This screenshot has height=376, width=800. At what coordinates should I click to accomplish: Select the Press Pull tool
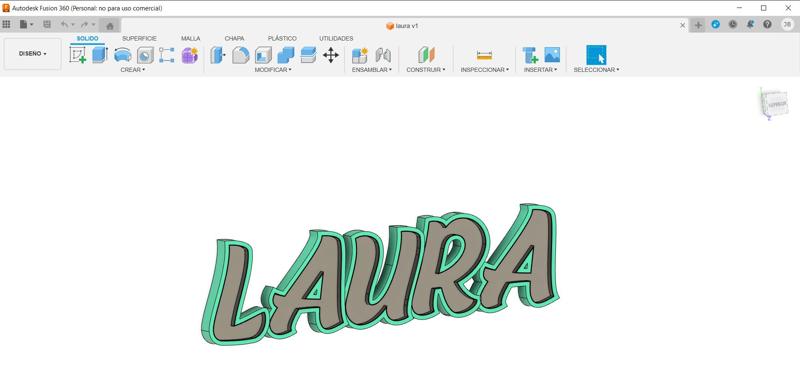[217, 55]
